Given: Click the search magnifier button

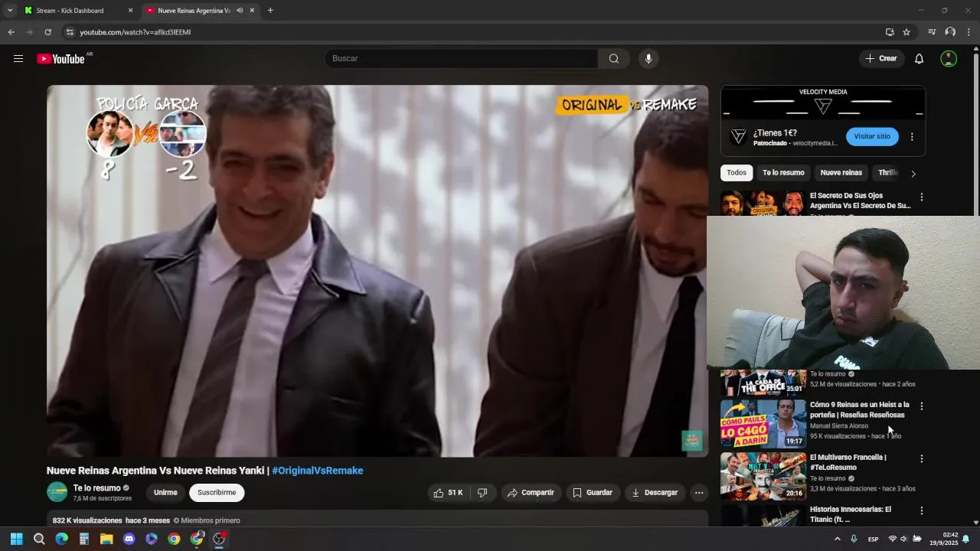Looking at the screenshot, I should pos(614,59).
